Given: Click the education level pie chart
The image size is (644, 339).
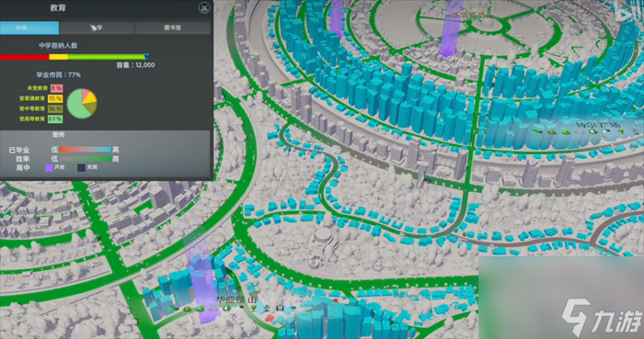Looking at the screenshot, I should coord(82,103).
